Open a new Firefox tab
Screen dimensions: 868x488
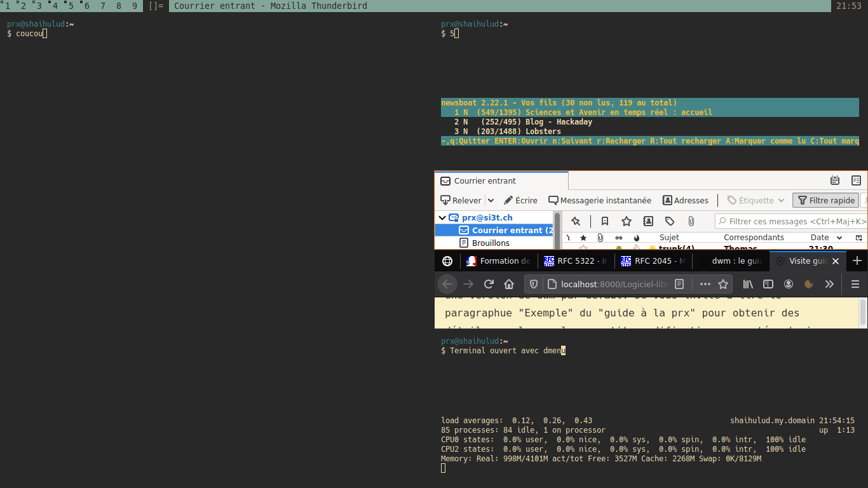857,261
